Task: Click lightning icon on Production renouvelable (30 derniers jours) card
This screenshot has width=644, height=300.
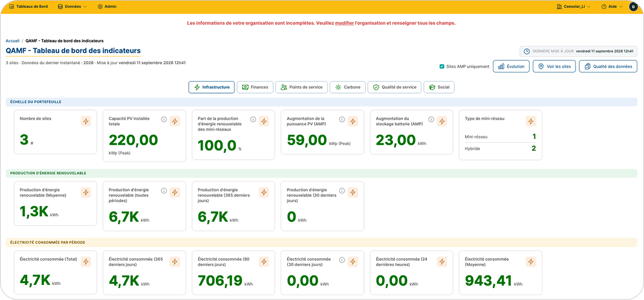Action: pos(353,192)
